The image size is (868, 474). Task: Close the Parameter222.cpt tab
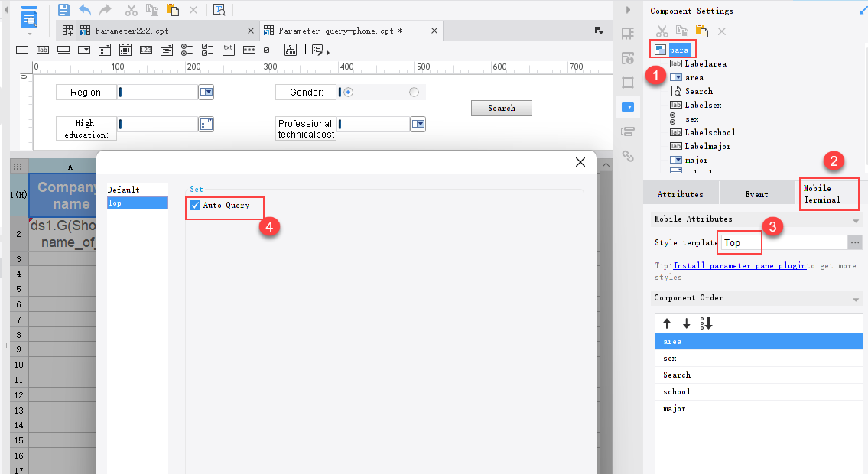click(251, 31)
